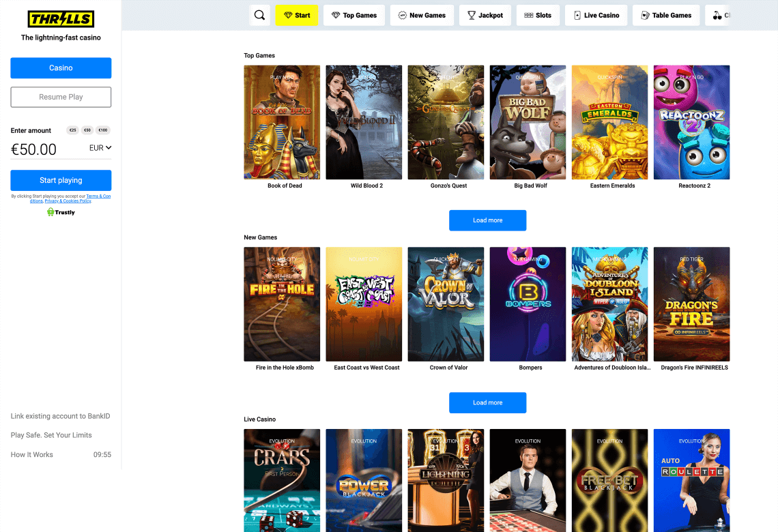Screen dimensions: 778x532
Task: Open the Big Bad Wolf game
Action: point(528,123)
